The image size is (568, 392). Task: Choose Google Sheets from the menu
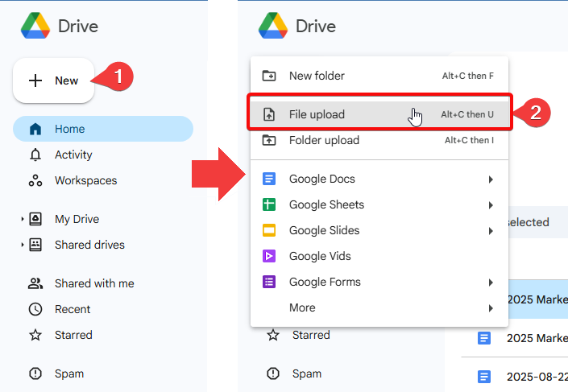coord(379,204)
